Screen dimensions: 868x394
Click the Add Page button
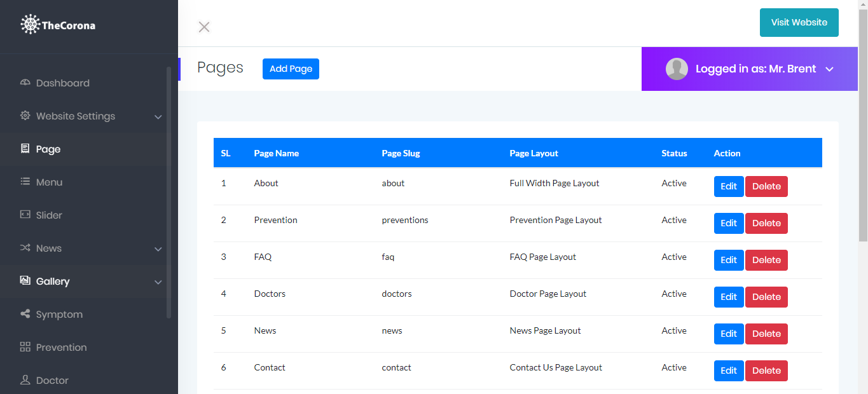291,69
